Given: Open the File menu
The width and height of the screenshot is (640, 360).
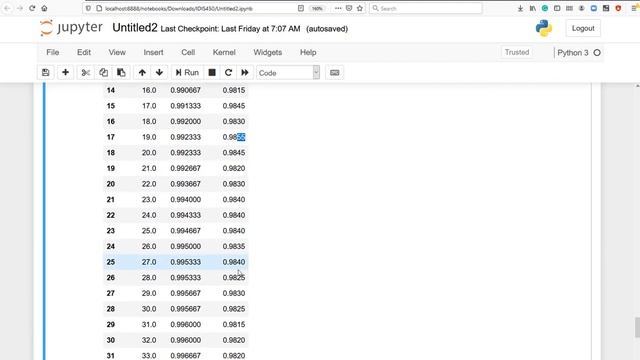Looking at the screenshot, I should pos(53,52).
